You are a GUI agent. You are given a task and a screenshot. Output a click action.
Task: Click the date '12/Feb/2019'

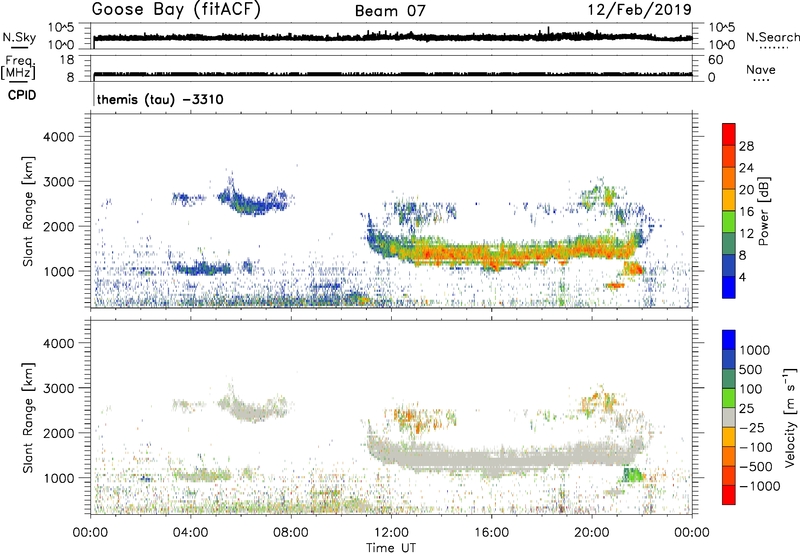[x=640, y=10]
